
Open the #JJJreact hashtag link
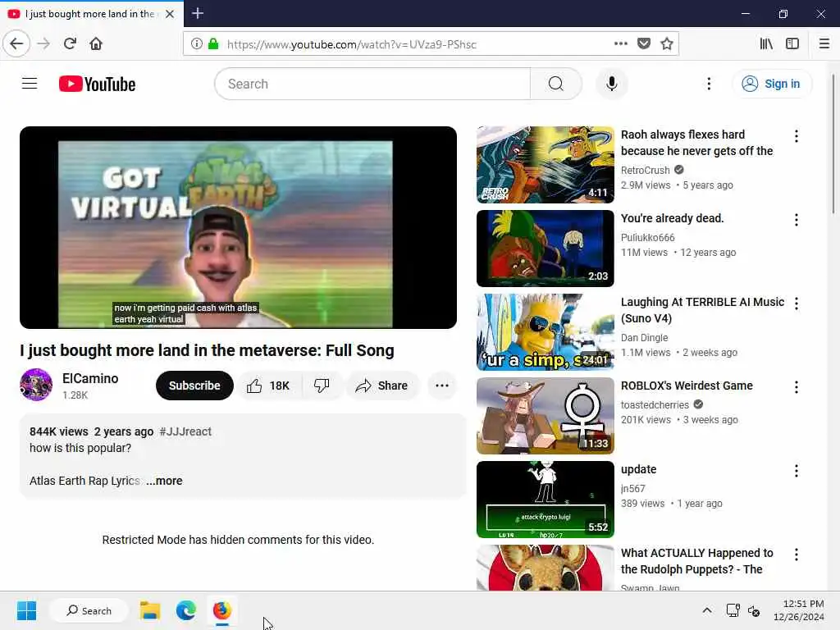[x=185, y=431]
